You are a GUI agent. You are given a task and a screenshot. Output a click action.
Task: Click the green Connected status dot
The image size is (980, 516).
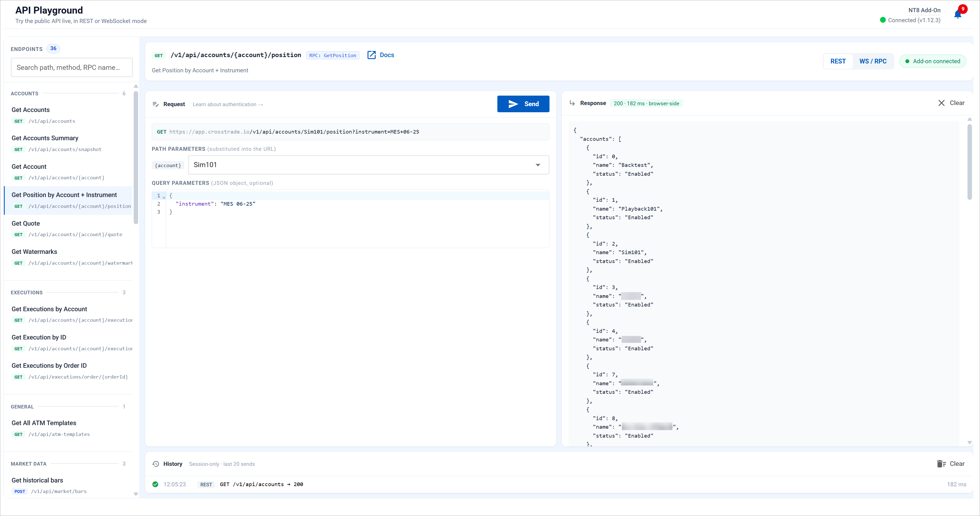tap(883, 20)
